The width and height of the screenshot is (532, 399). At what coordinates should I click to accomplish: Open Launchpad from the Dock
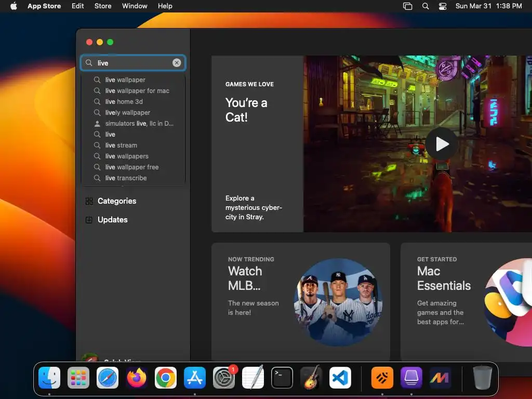tap(78, 378)
